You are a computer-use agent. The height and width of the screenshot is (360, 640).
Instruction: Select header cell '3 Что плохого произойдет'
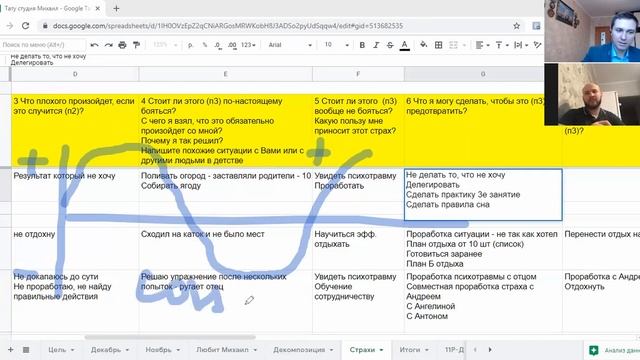(x=75, y=130)
